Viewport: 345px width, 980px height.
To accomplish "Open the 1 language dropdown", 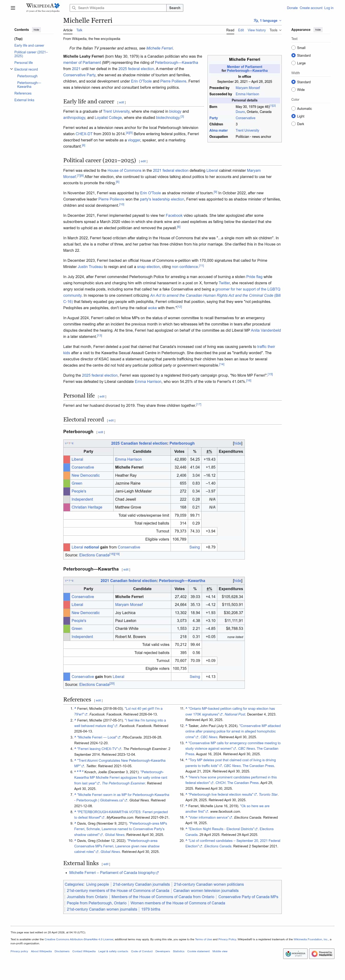I will (267, 21).
